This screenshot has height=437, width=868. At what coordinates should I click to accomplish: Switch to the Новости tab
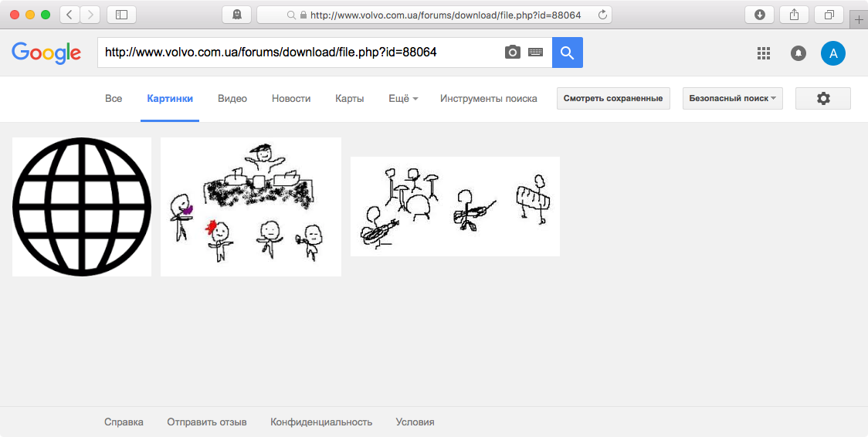[291, 99]
